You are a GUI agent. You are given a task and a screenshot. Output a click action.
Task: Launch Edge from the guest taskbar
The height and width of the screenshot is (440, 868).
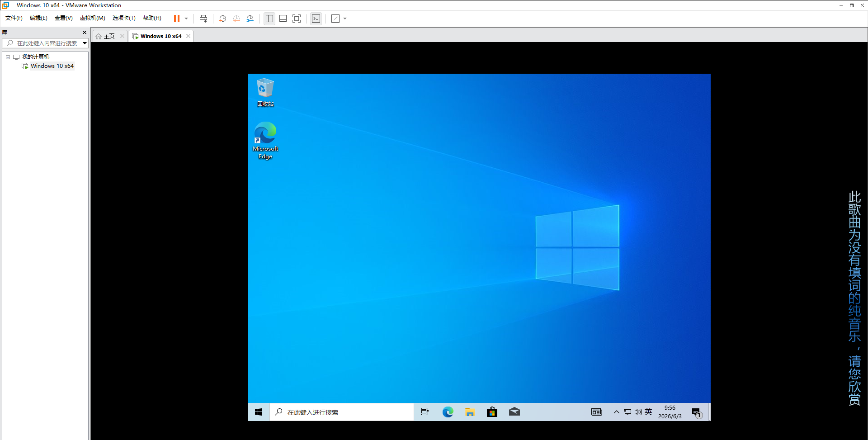click(448, 412)
